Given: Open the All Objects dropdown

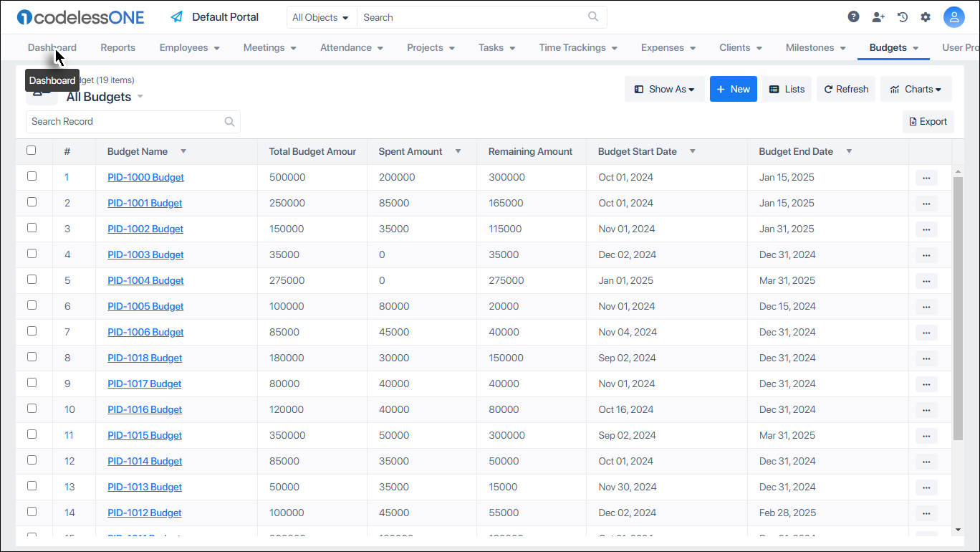Looking at the screenshot, I should (320, 16).
